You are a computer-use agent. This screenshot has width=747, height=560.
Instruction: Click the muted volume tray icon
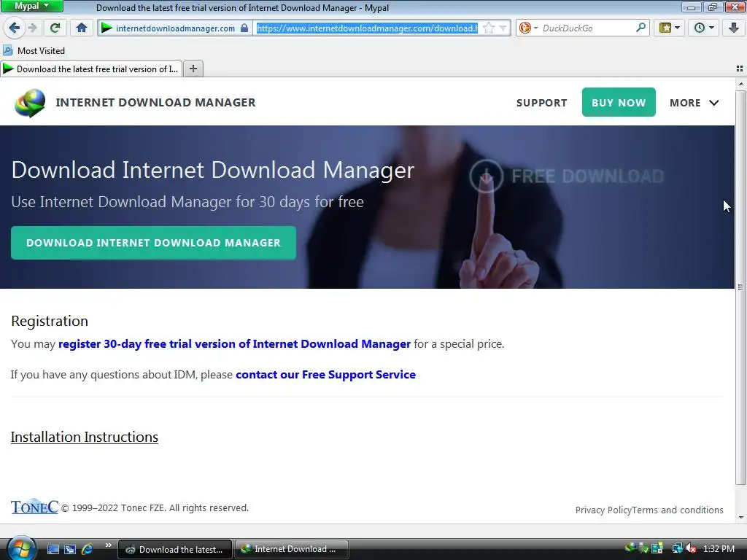pyautogui.click(x=692, y=548)
